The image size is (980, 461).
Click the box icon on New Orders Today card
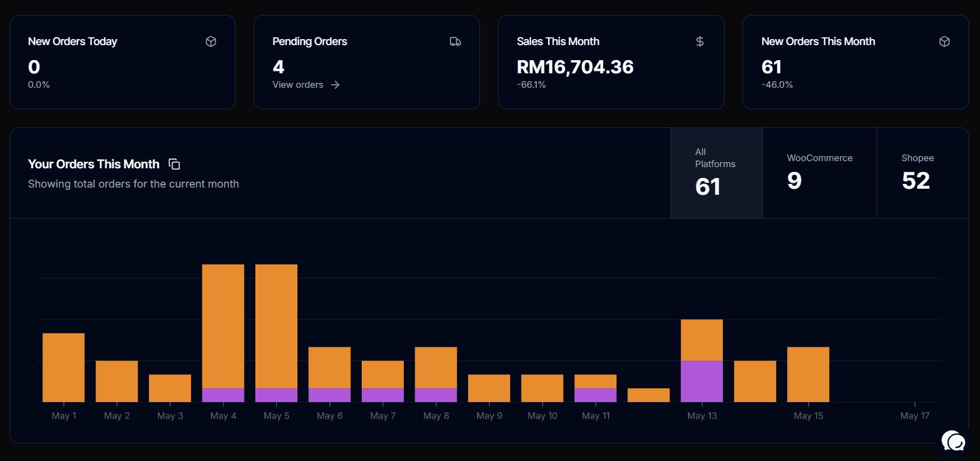click(x=211, y=41)
